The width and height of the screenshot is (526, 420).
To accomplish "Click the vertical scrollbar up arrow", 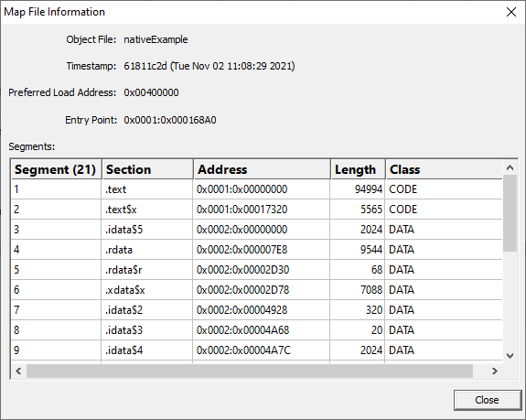I will click(x=510, y=167).
